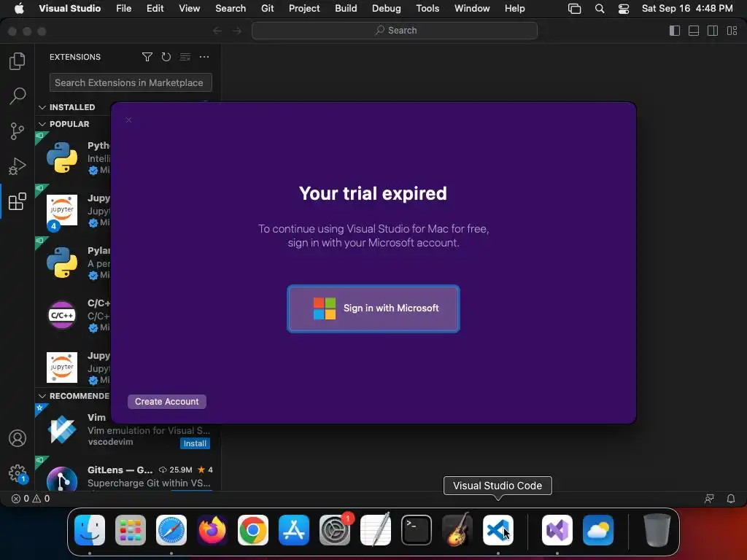Click the Create Account button
Image resolution: width=747 pixels, height=560 pixels.
tap(167, 402)
